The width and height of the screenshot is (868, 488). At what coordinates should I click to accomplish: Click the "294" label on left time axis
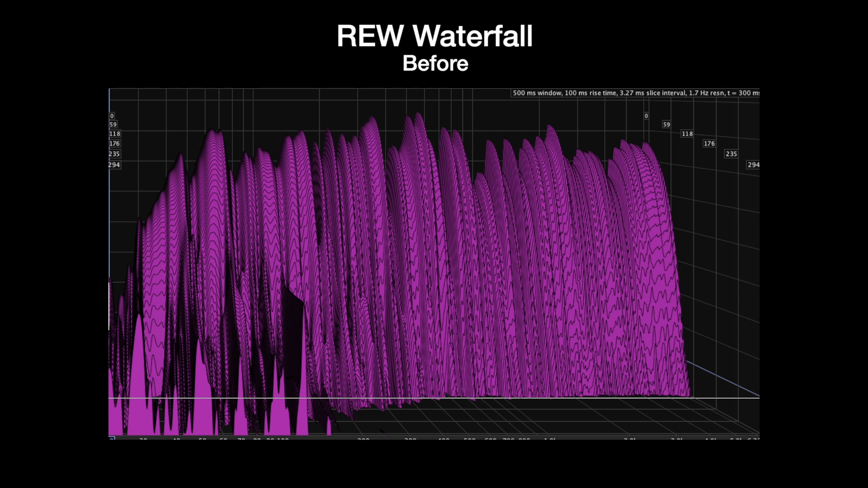114,165
